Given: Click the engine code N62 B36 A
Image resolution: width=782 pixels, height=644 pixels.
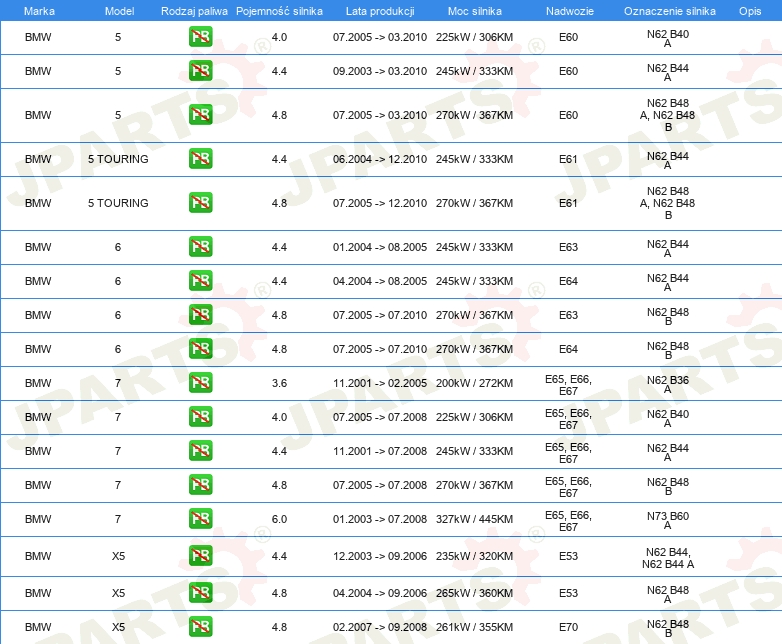Looking at the screenshot, I should click(x=668, y=384).
